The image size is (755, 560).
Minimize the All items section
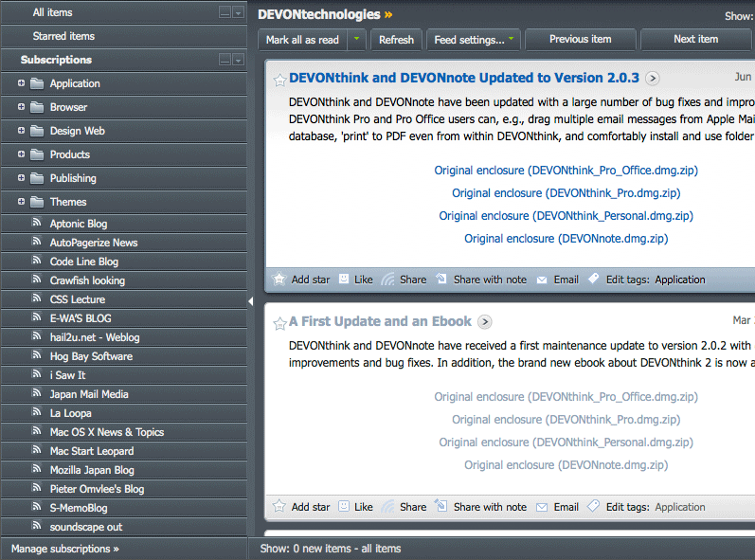tap(225, 12)
